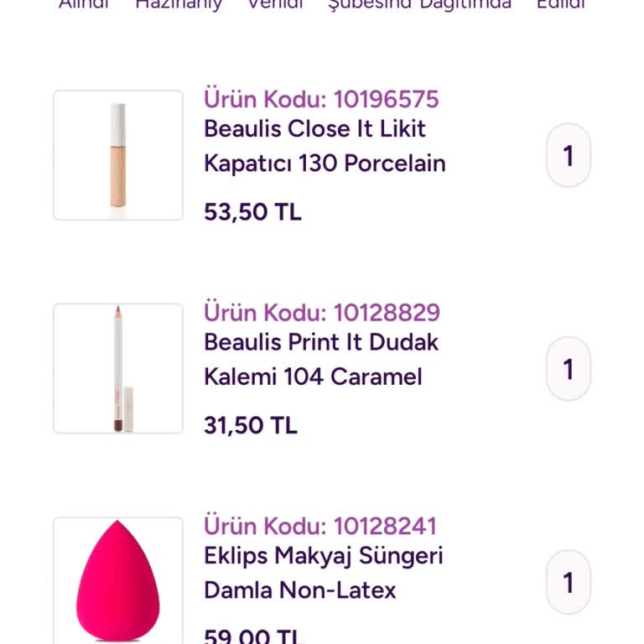Open Beaulis Print It Dudak Kalemi title
The height and width of the screenshot is (644, 644).
tap(321, 359)
